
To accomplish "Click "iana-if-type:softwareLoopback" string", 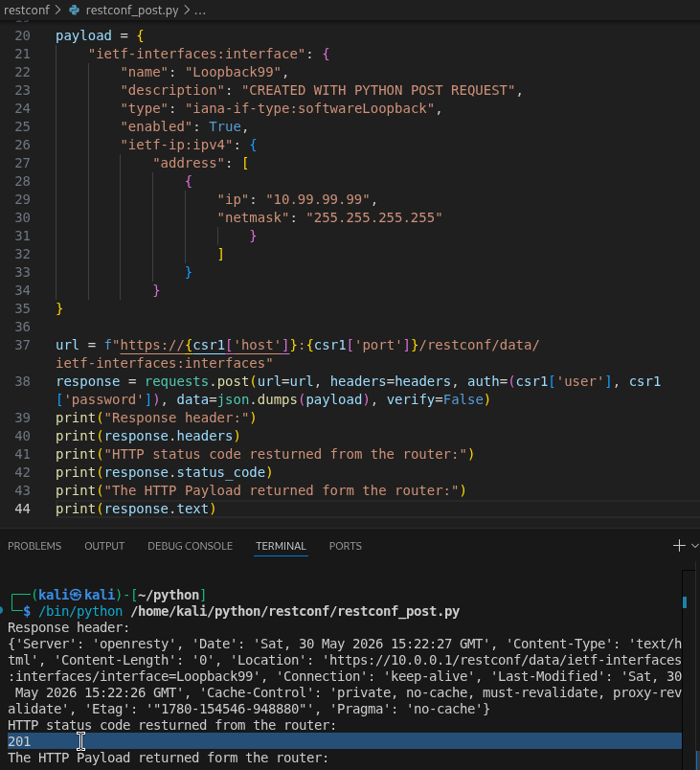I will pyautogui.click(x=309, y=108).
